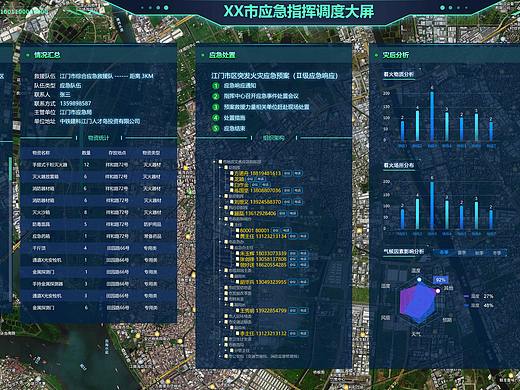520x390 pixels.
Task: Check the box for contact 13058137808
Action: (237, 259)
